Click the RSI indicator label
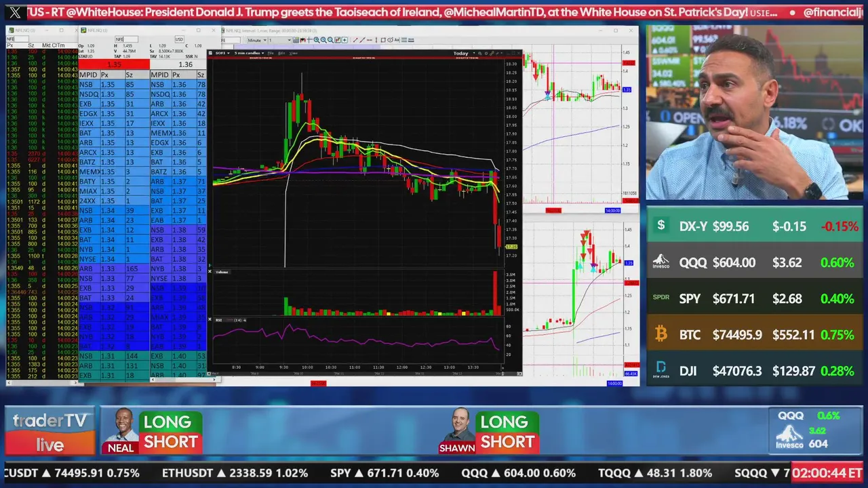 [x=231, y=320]
